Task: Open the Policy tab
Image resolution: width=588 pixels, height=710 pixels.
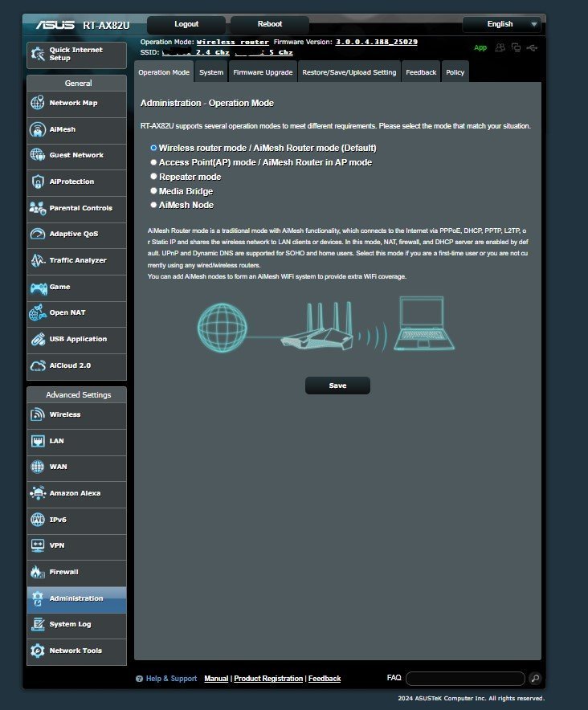Action: click(455, 72)
